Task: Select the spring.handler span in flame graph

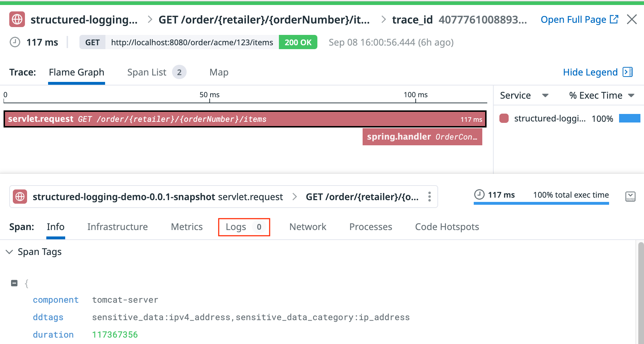Action: (422, 137)
